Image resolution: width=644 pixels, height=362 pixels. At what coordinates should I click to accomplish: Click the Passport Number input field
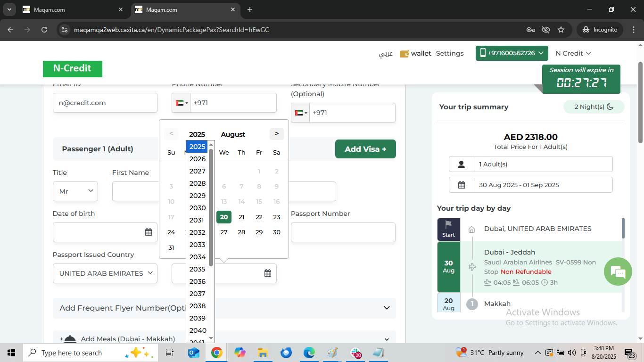click(343, 232)
